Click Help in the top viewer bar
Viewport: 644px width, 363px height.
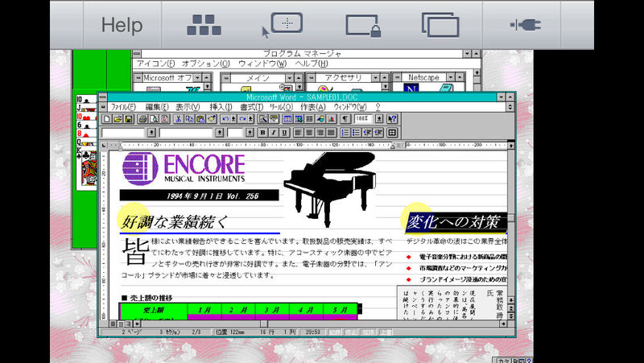tap(122, 25)
